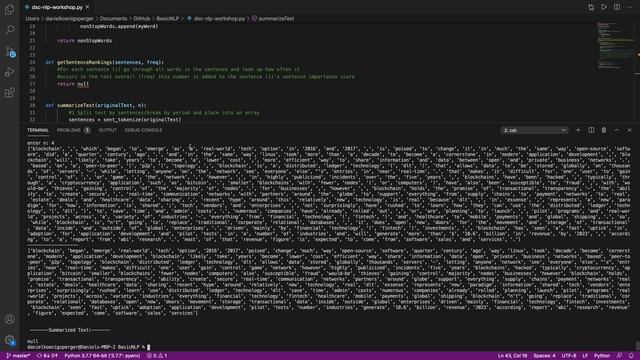Click Ln 43, Col 16 position indicator

pyautogui.click(x=512, y=356)
